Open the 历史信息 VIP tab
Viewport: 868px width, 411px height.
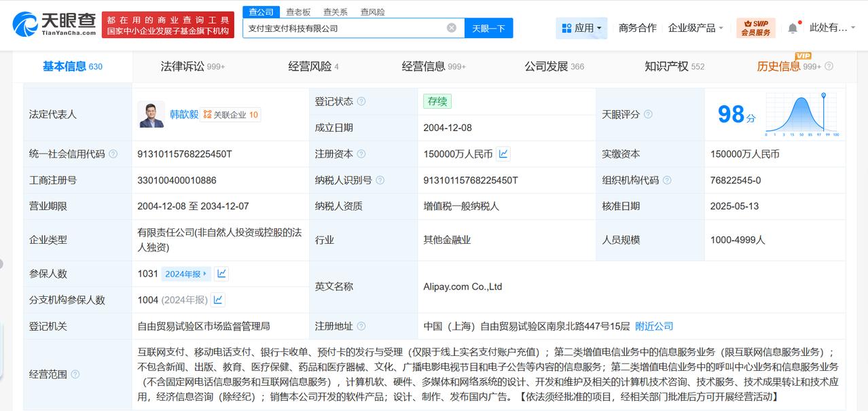(x=789, y=67)
